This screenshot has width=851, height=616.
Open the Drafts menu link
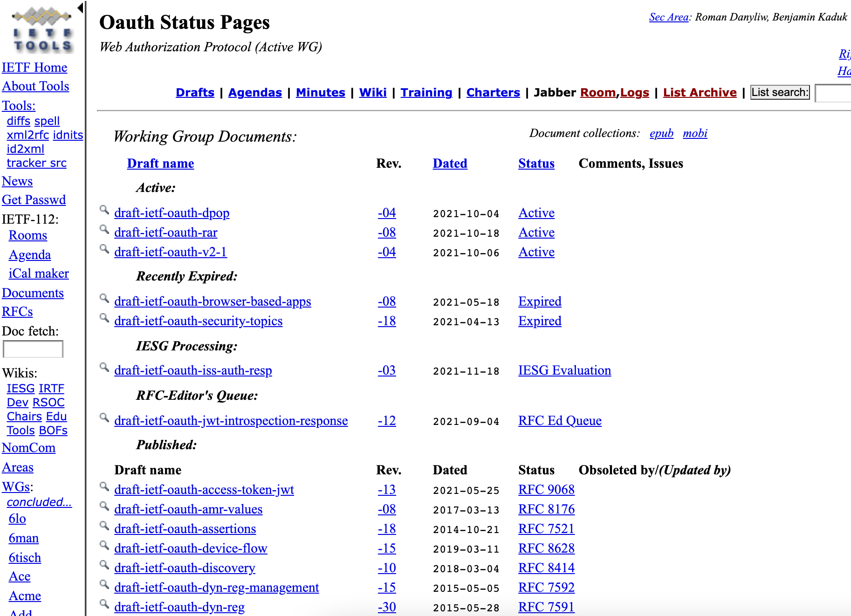195,92
